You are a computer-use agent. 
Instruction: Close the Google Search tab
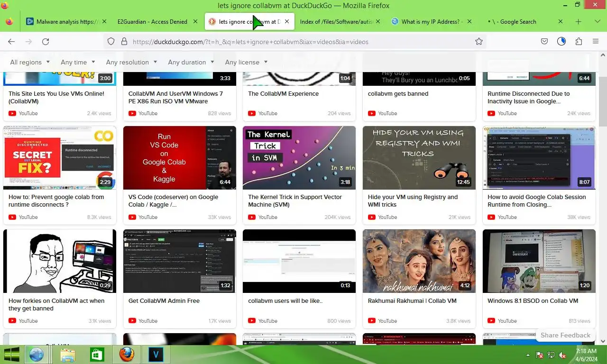coord(561,21)
